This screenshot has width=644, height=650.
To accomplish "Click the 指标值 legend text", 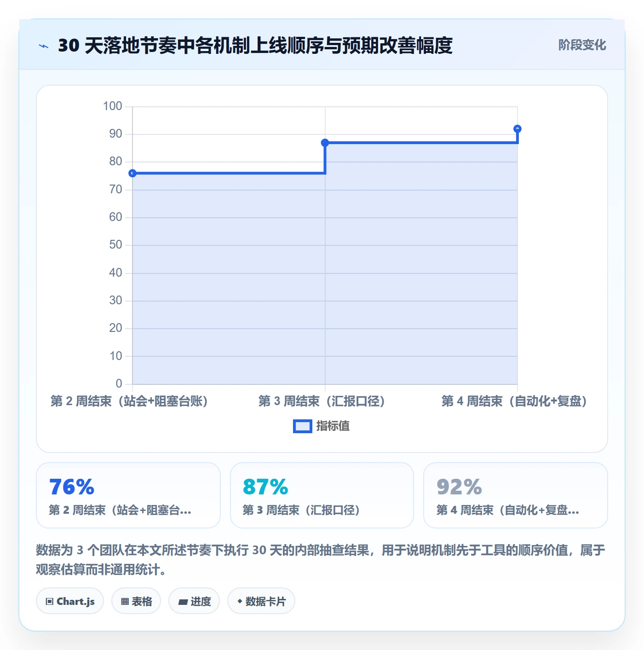I will [333, 426].
